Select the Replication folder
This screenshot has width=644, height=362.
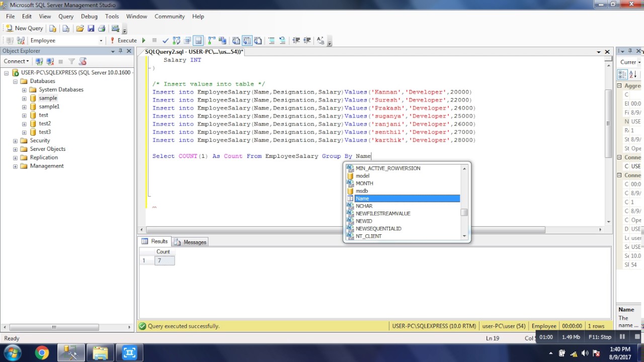pyautogui.click(x=44, y=157)
